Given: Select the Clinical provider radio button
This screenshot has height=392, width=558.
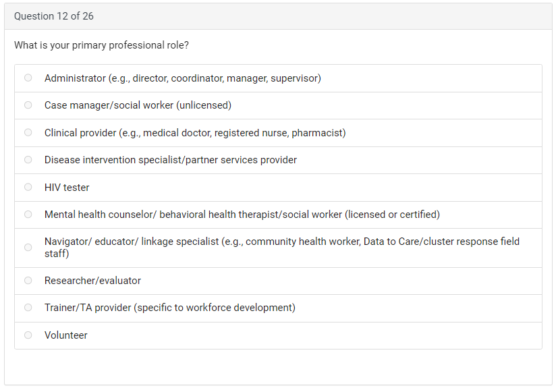Looking at the screenshot, I should 28,133.
